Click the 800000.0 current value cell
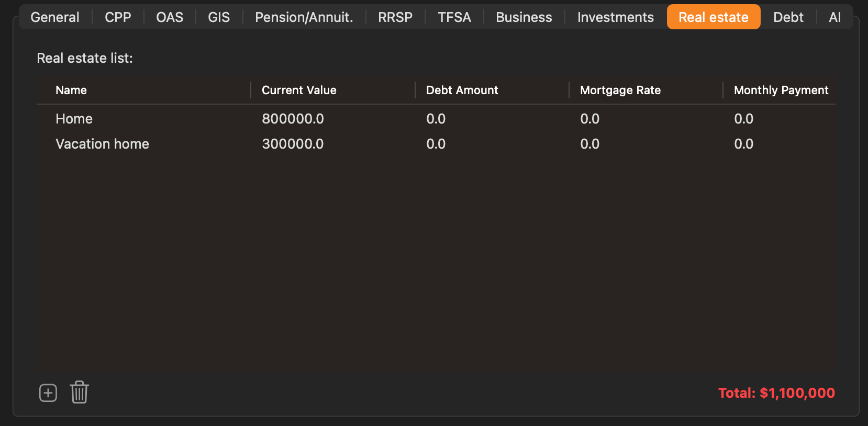Image resolution: width=868 pixels, height=426 pixels. tap(293, 119)
